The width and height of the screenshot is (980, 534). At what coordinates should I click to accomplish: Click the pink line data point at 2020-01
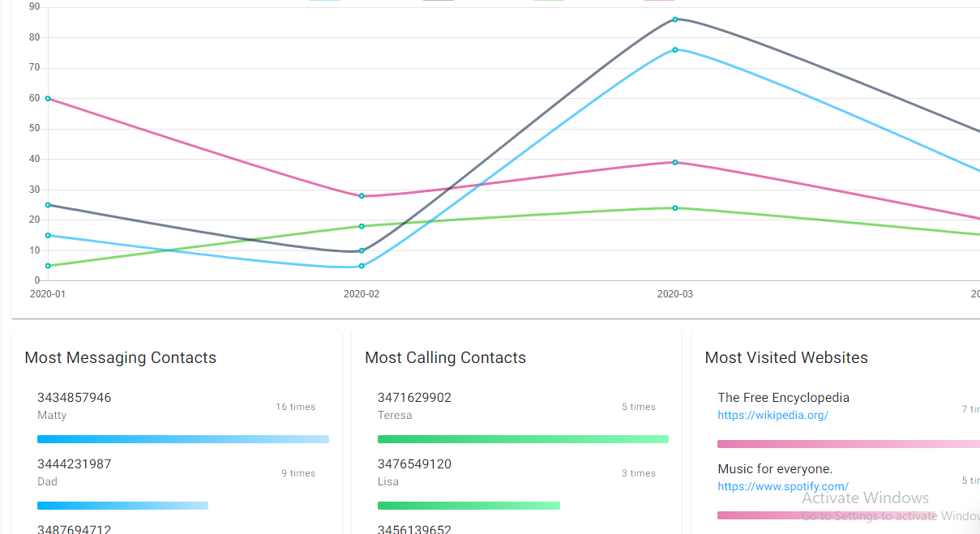tap(48, 98)
